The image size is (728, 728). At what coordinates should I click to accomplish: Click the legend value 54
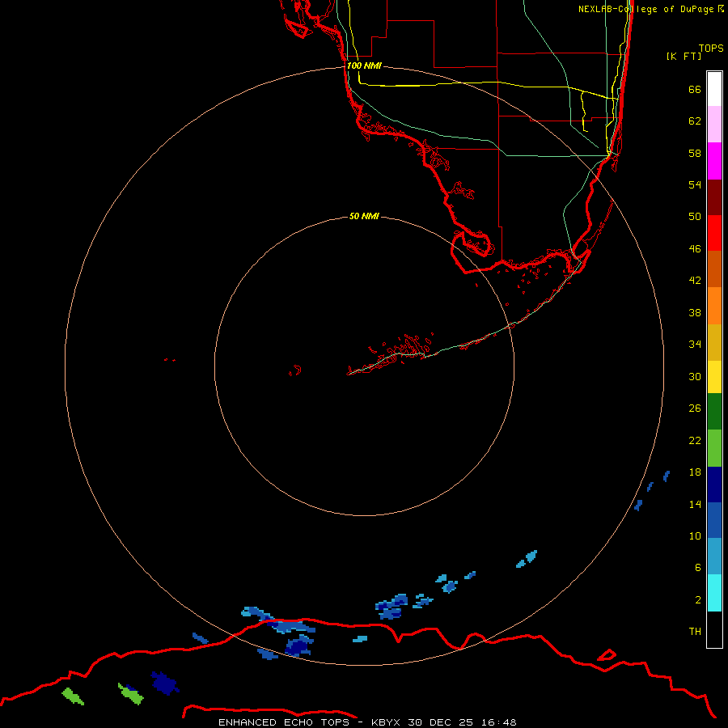[x=695, y=184]
